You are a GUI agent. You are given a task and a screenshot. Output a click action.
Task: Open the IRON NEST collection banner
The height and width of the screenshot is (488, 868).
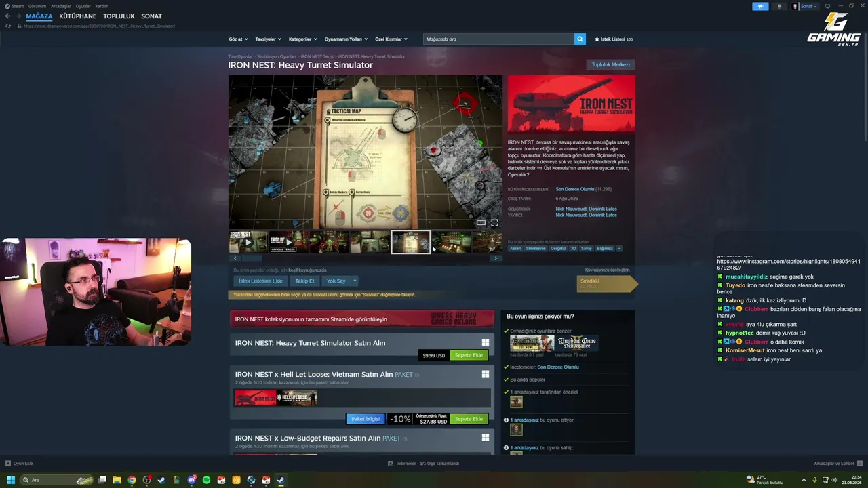pyautogui.click(x=362, y=319)
